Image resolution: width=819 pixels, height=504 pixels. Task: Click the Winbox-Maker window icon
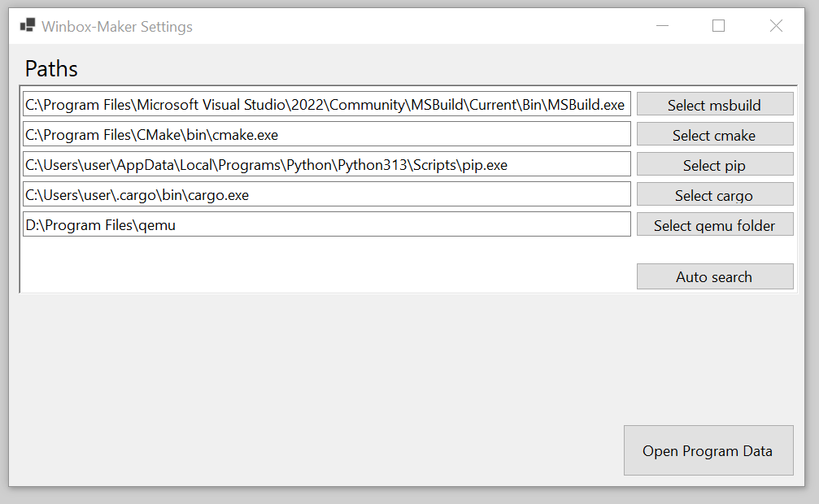27,25
